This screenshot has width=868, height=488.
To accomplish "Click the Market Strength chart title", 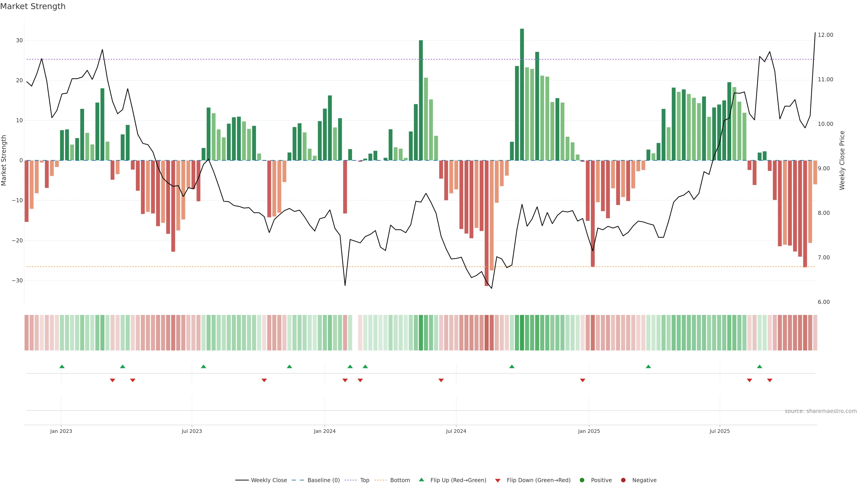I will [x=33, y=6].
